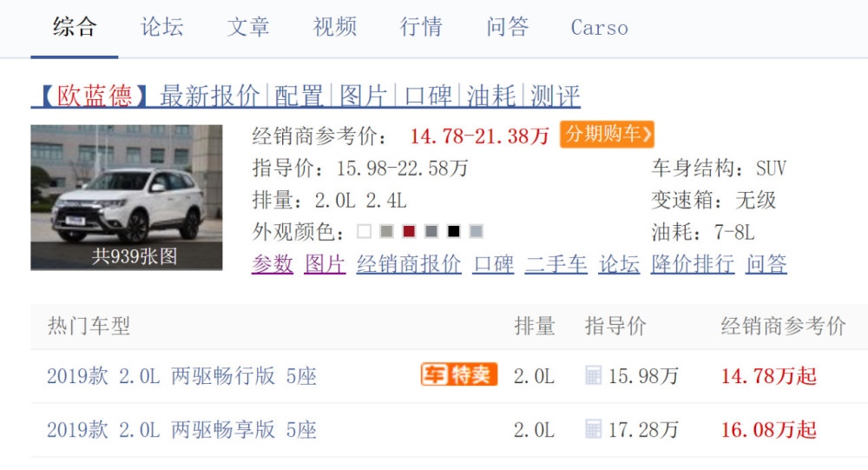Screen dimensions: 868x470
Task: Select the black exterior color swatch
Action: click(453, 231)
